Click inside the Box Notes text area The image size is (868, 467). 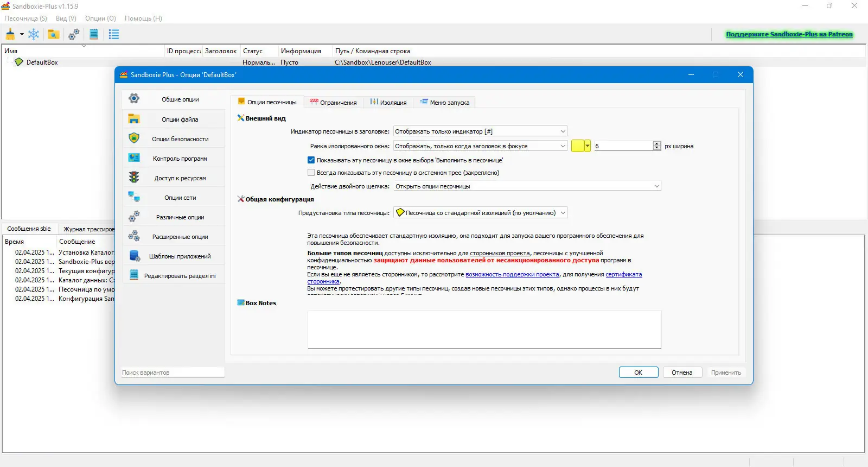pyautogui.click(x=484, y=329)
